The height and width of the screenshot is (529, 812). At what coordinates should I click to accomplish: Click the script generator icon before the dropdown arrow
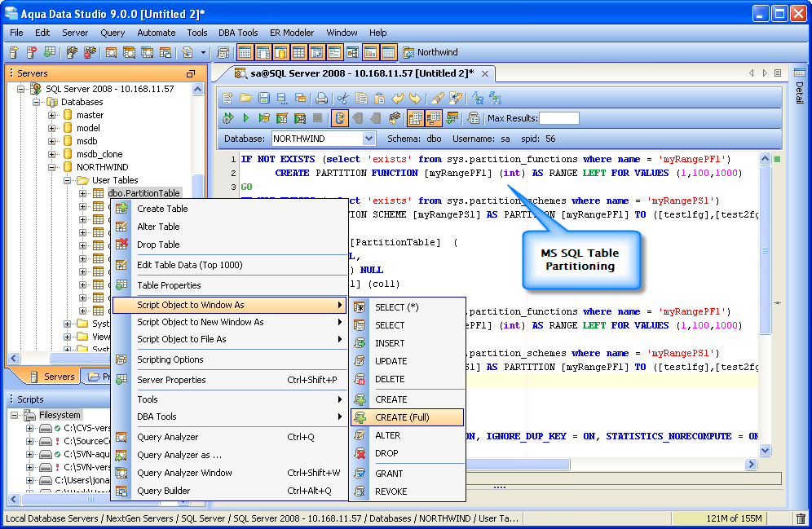coord(187,52)
